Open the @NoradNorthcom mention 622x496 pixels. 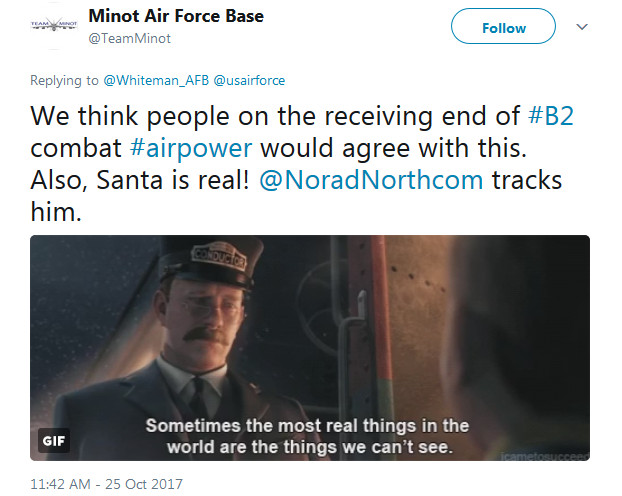pyautogui.click(x=416, y=181)
